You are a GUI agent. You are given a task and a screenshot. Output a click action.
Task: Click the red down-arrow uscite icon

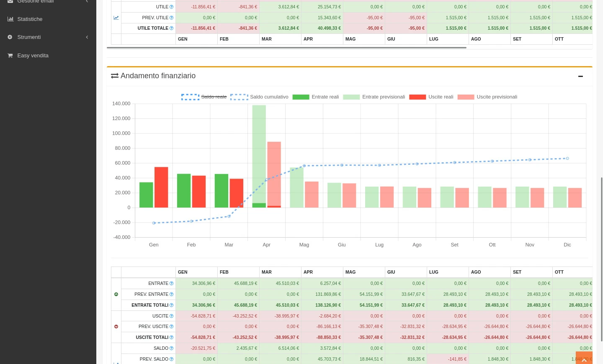116,327
